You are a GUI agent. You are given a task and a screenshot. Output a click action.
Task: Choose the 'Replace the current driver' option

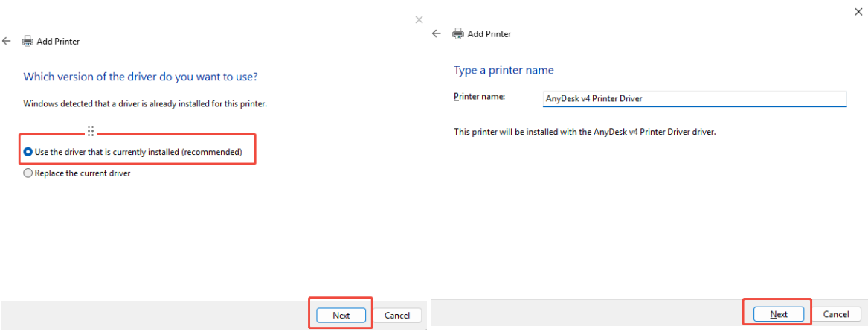click(x=28, y=173)
